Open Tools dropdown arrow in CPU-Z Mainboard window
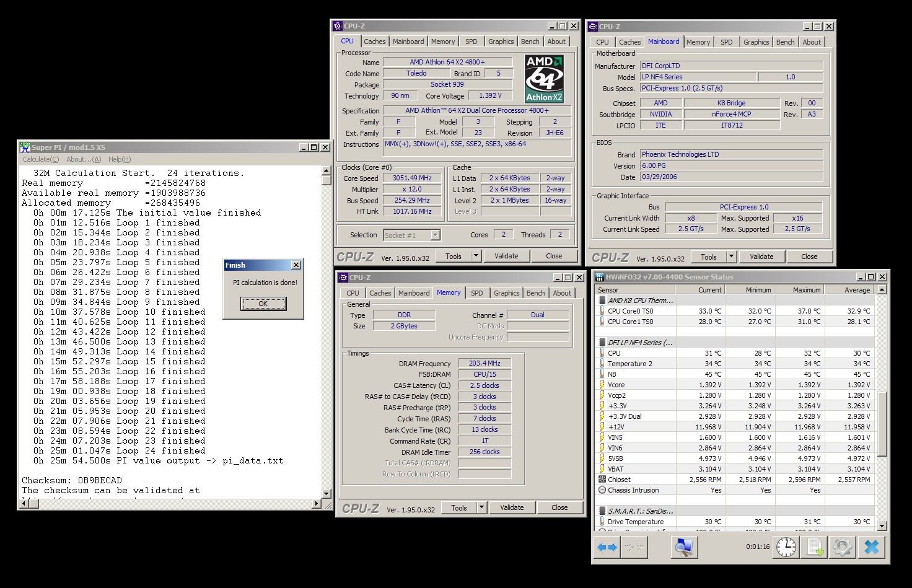Screen dimensions: 912x588 (731, 257)
